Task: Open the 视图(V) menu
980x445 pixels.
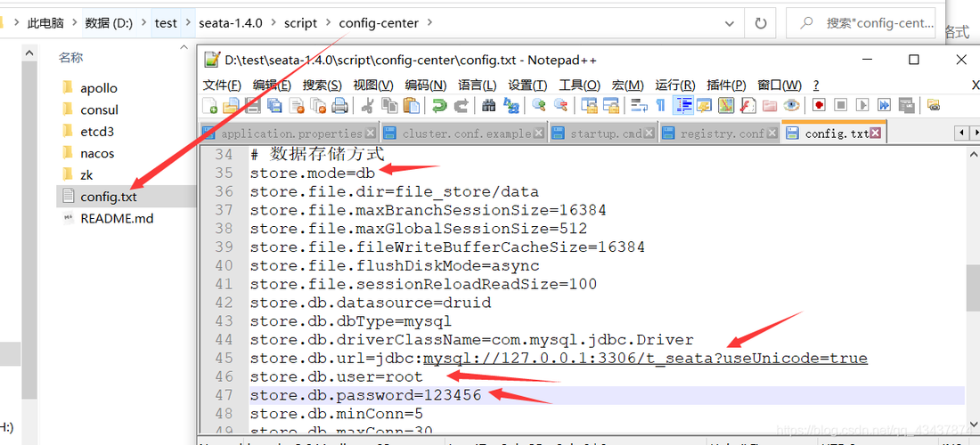Action: (x=373, y=85)
